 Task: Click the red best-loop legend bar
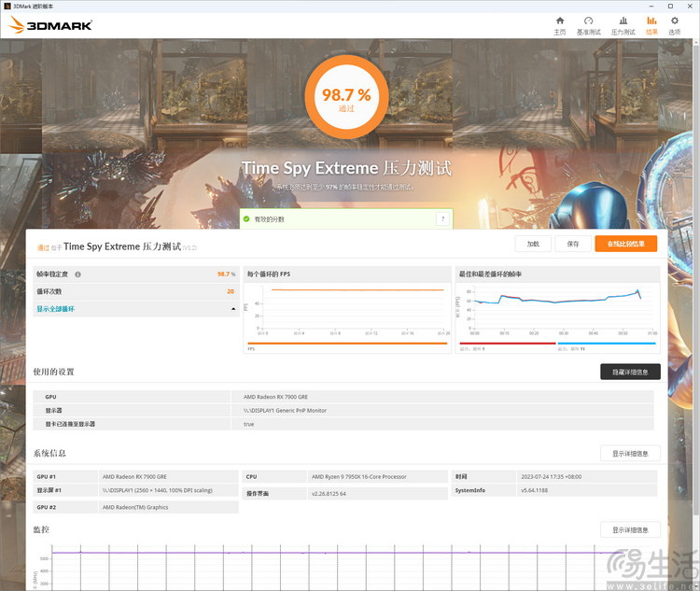pos(508,343)
